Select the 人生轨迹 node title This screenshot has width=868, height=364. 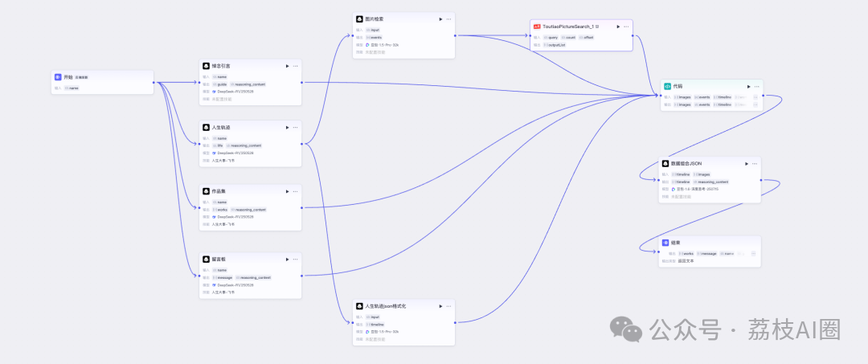(x=221, y=127)
